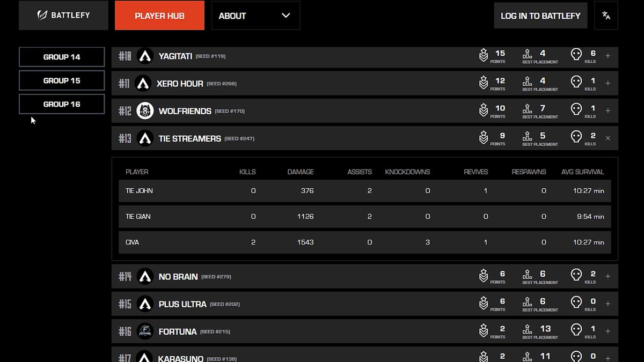The image size is (644, 362).
Task: Click TIE GIAN's survival time 9:54 min
Action: 590,217
